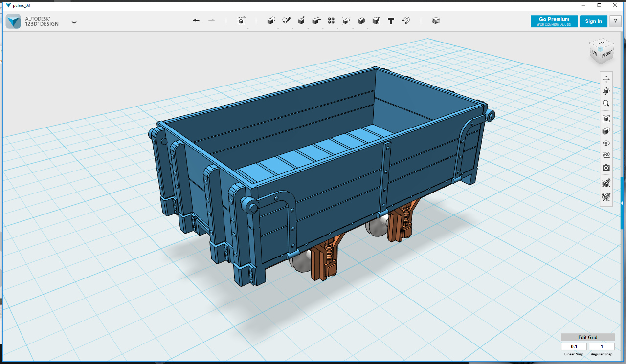The image size is (626, 364).
Task: Select the Zoom magnifier tool
Action: pos(606,104)
